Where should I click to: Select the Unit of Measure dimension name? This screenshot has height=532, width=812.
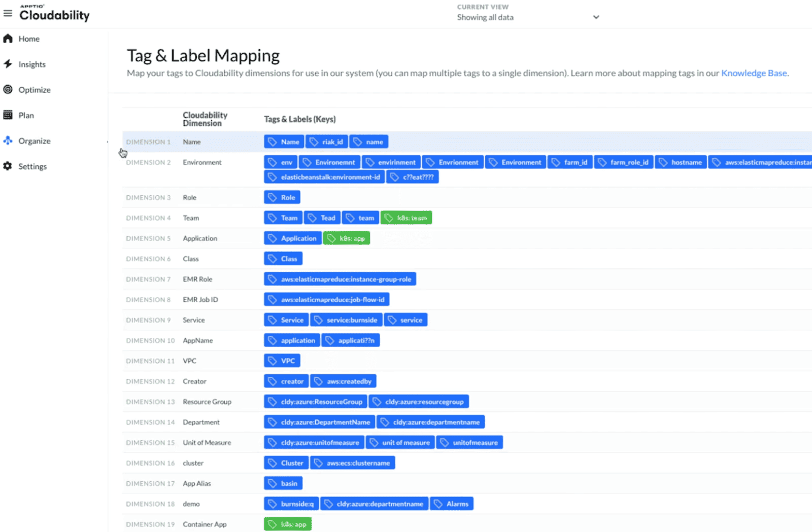tap(207, 442)
